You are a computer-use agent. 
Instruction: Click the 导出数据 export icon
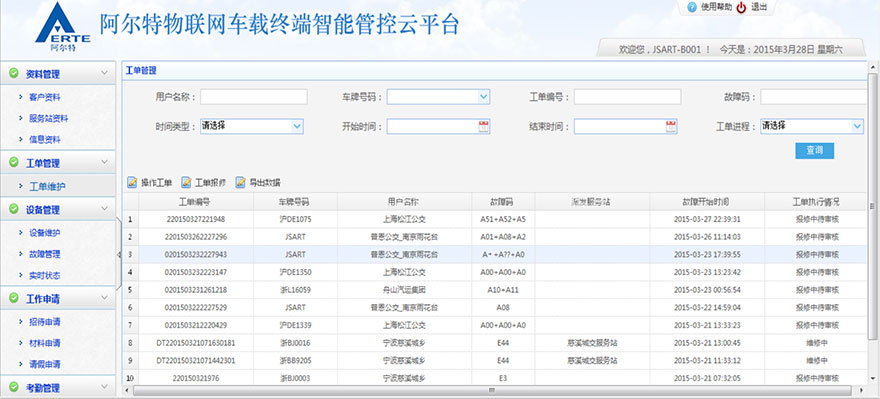240,182
